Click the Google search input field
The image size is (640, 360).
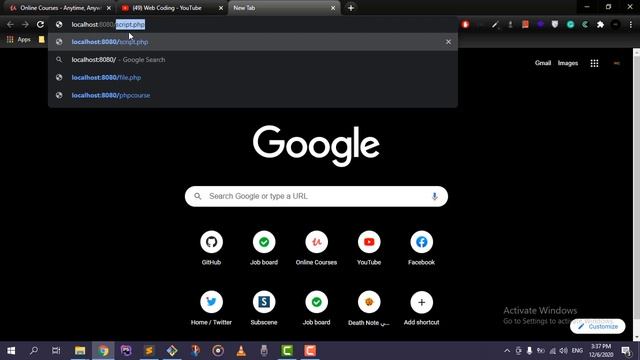coord(316,196)
